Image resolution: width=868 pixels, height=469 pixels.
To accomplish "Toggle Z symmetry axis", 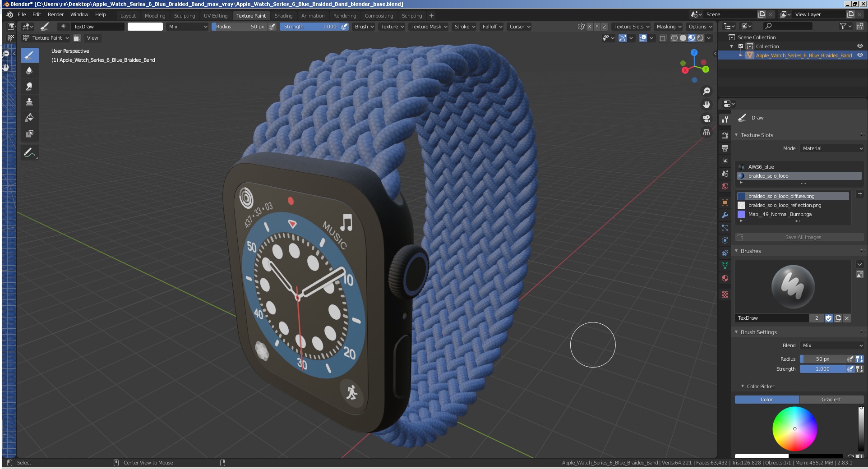I will click(605, 27).
